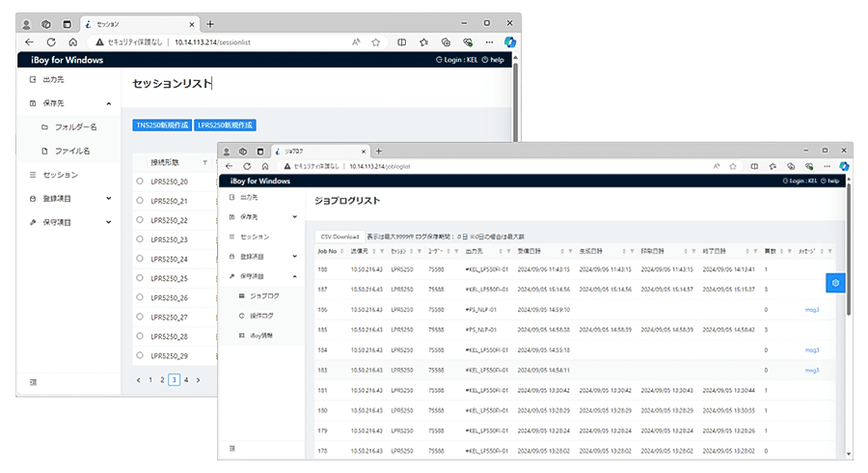Image resolution: width=868 pixels, height=473 pixels.
Task: Go to page 4 in session list pagination
Action: [185, 380]
